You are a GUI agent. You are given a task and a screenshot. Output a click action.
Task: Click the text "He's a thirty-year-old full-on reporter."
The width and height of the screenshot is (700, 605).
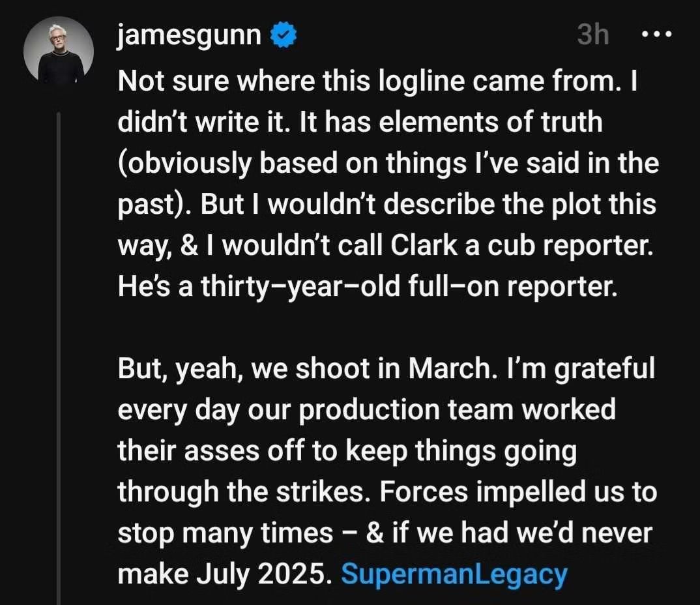[366, 287]
